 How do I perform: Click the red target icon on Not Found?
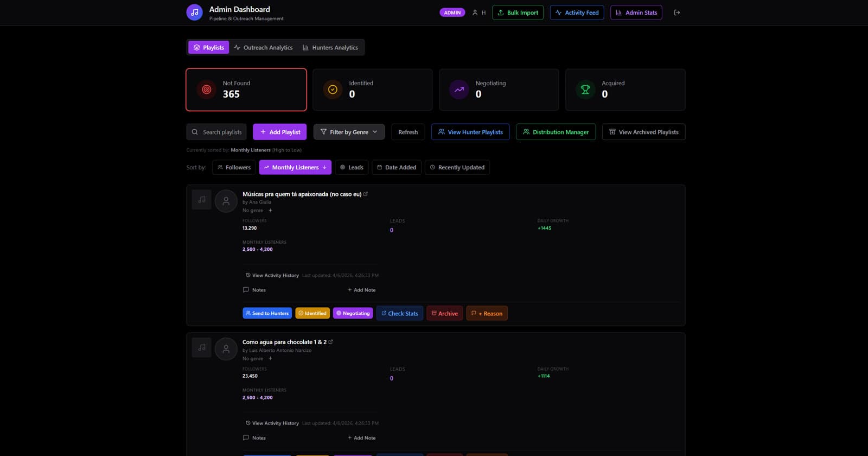click(x=207, y=90)
